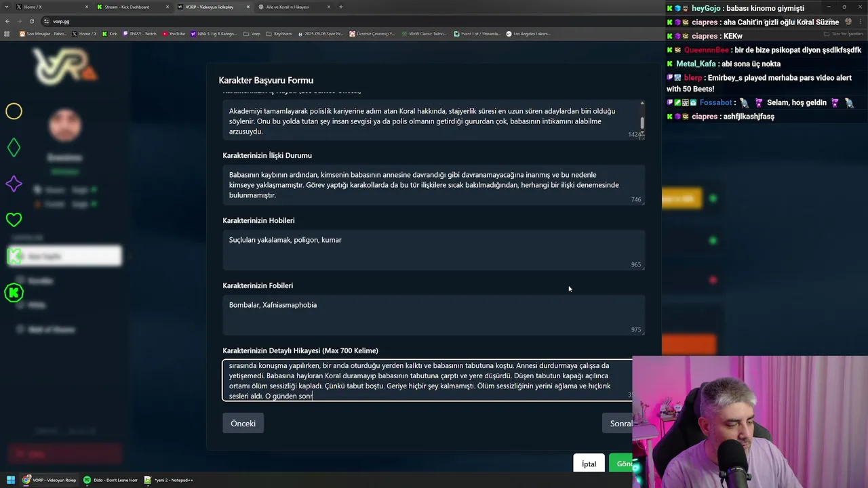Open Son Mesajlar bookmark
This screenshot has width=868, height=488.
coord(43,33)
